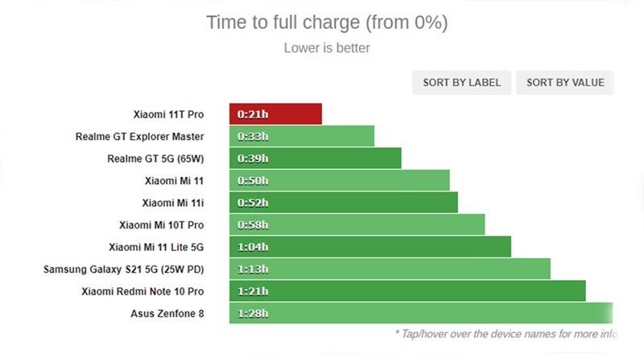This screenshot has width=644, height=363.
Task: Click the 0:39h chart bar
Action: [315, 159]
